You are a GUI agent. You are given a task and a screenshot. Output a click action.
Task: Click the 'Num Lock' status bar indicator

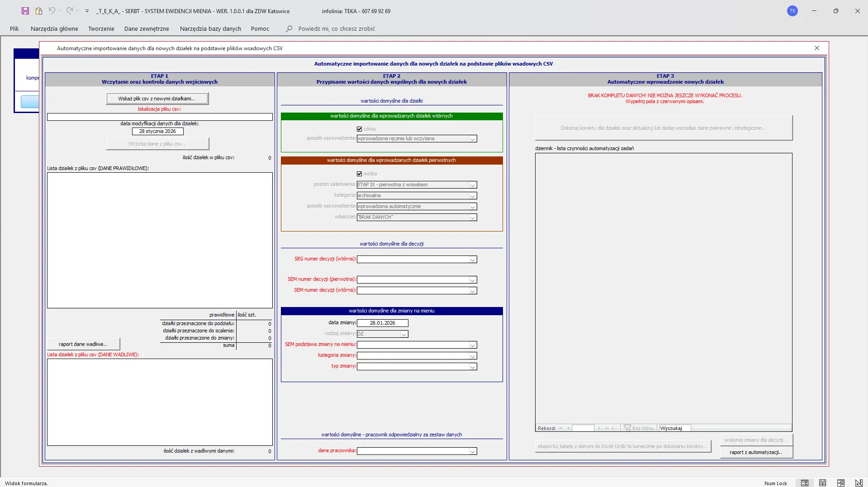click(776, 483)
